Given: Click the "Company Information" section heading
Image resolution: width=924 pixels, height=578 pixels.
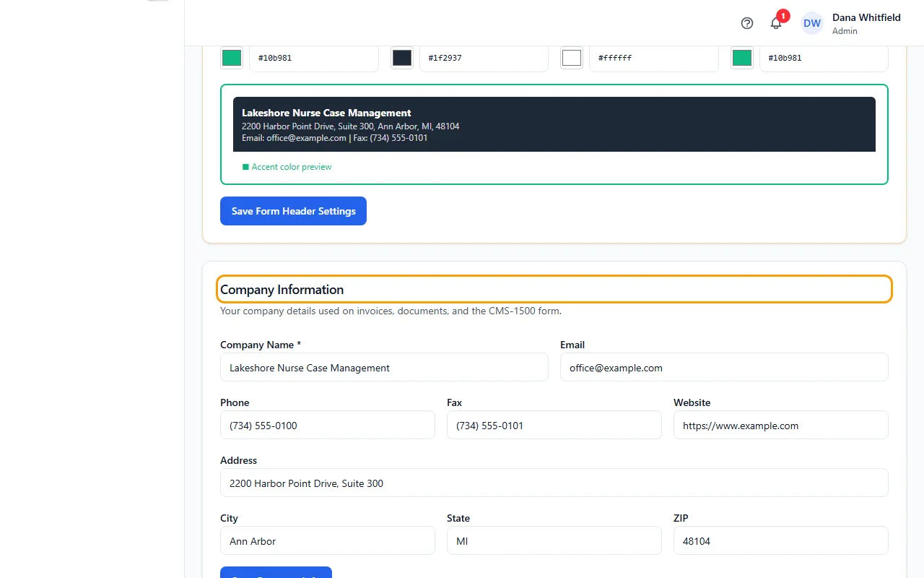Looking at the screenshot, I should coord(282,290).
